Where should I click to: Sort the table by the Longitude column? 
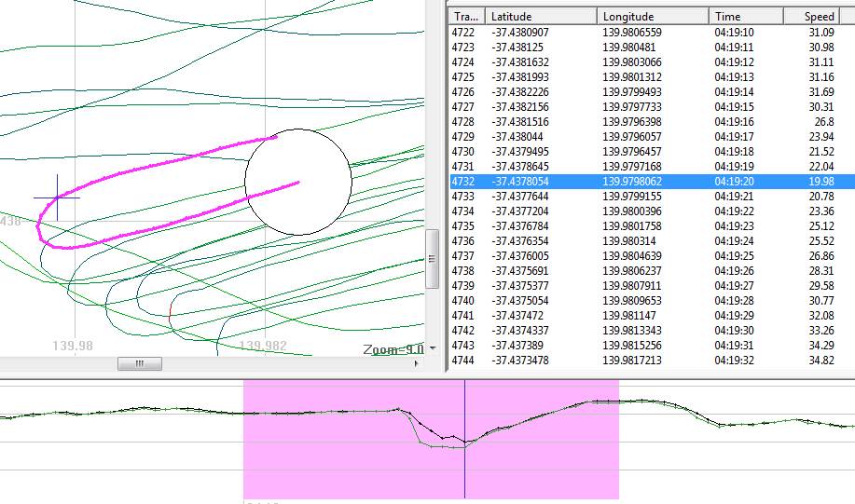653,17
